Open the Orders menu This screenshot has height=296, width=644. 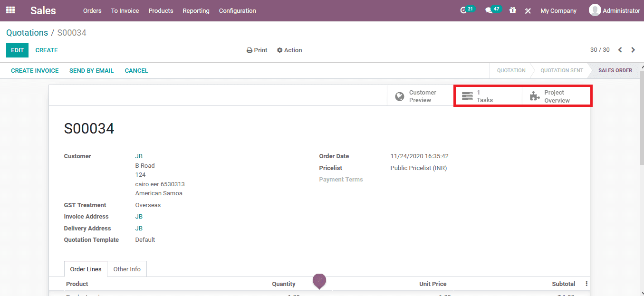(92, 10)
